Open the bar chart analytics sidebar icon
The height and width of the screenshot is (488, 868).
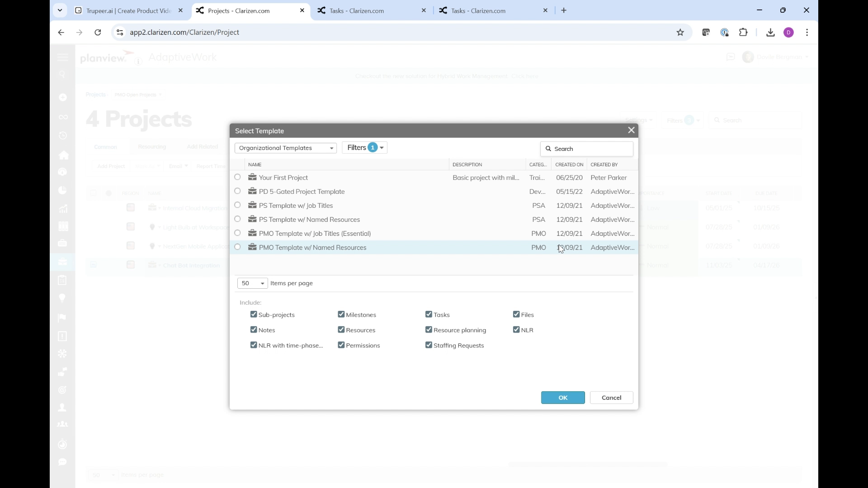pyautogui.click(x=63, y=208)
